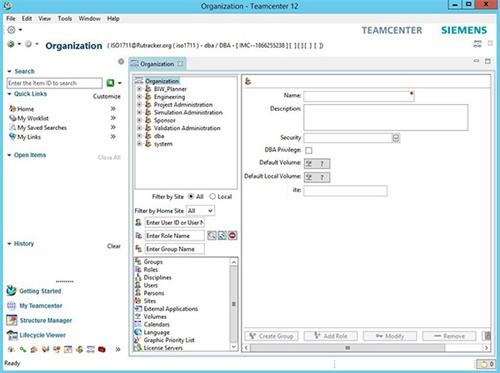500x373 pixels.
Task: Click the red clear icon beside Role Name
Action: [233, 236]
